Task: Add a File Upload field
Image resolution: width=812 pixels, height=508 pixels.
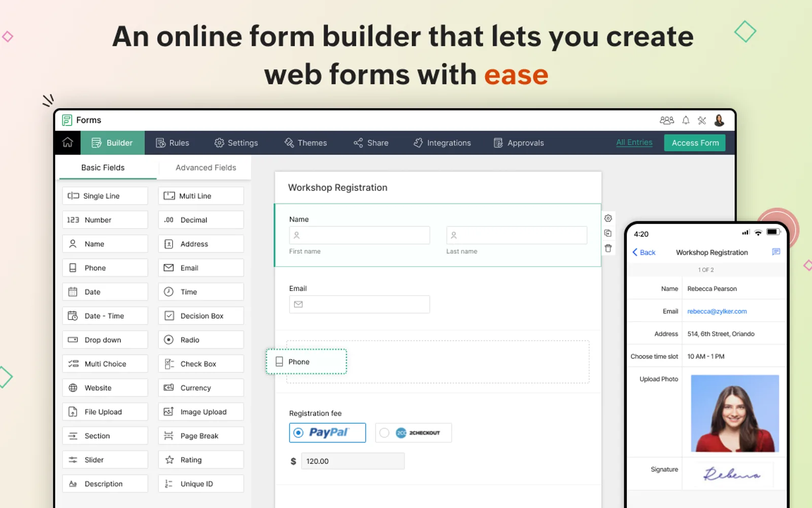Action: click(x=105, y=412)
